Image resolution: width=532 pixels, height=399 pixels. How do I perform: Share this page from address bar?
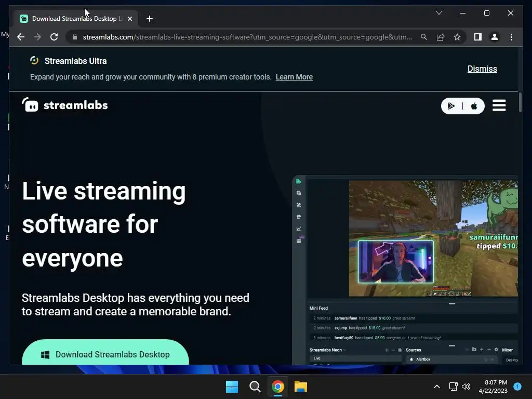click(441, 37)
